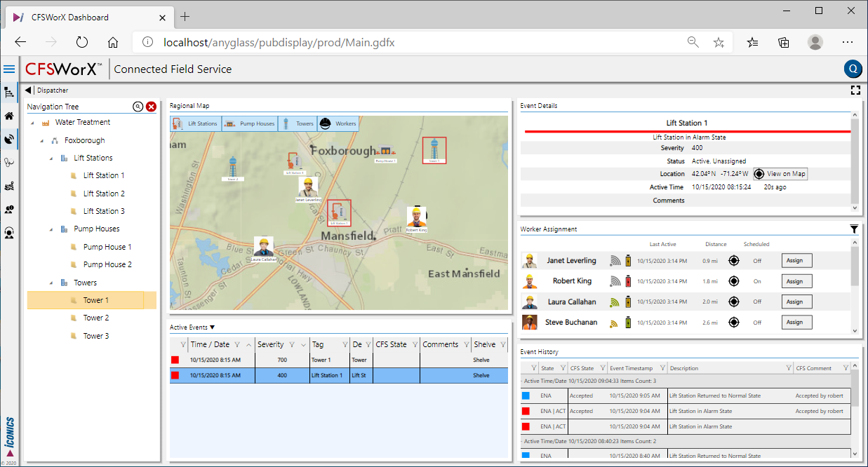Click Janet Leverling's locate target icon
The image size is (868, 467).
point(734,261)
